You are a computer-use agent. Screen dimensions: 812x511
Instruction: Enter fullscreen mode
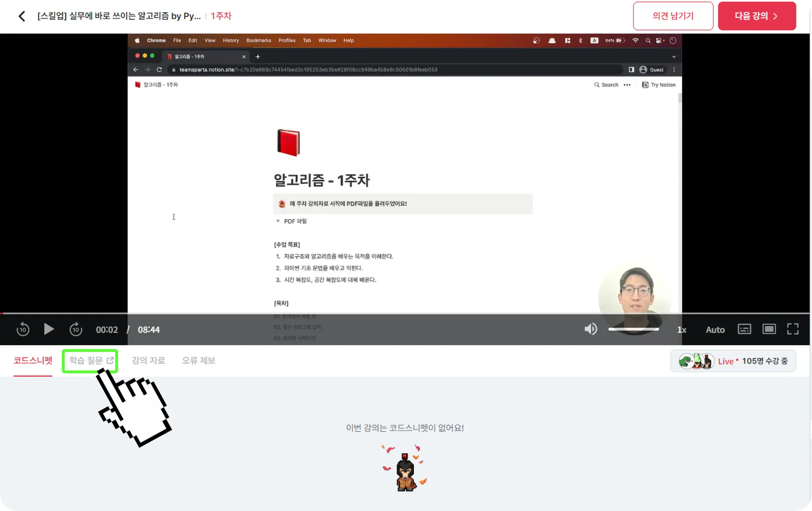[x=793, y=329]
